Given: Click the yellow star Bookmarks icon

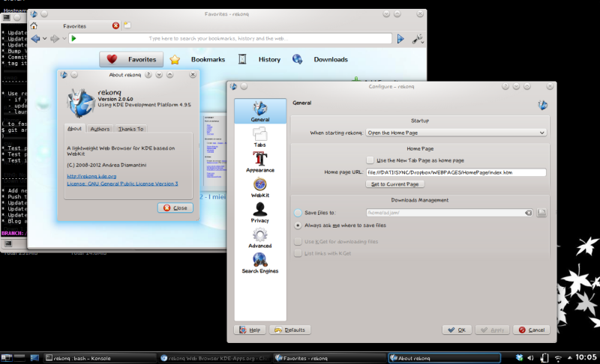Looking at the screenshot, I should coord(175,60).
